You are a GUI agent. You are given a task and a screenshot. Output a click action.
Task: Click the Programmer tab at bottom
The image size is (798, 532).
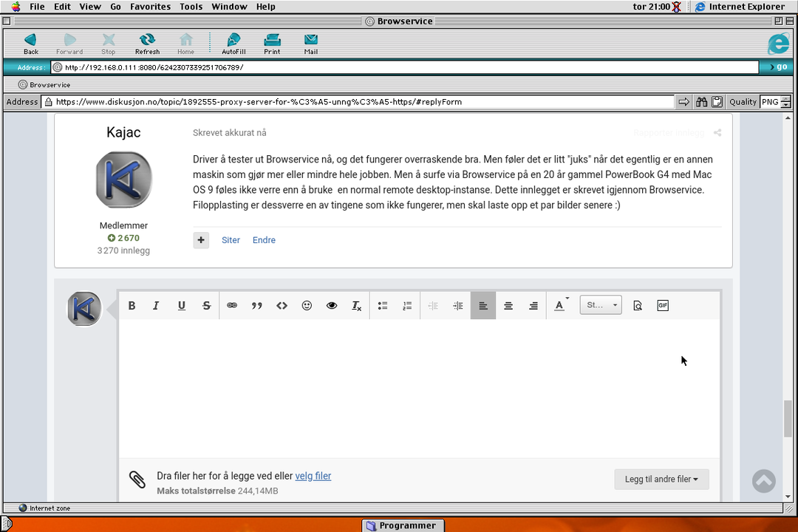point(403,525)
